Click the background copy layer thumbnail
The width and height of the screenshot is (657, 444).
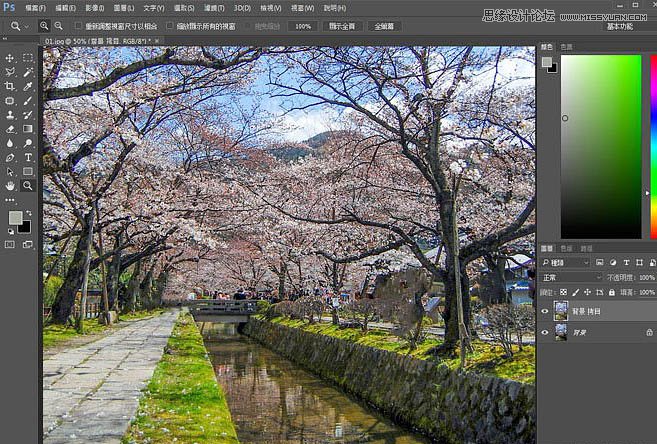coord(561,311)
